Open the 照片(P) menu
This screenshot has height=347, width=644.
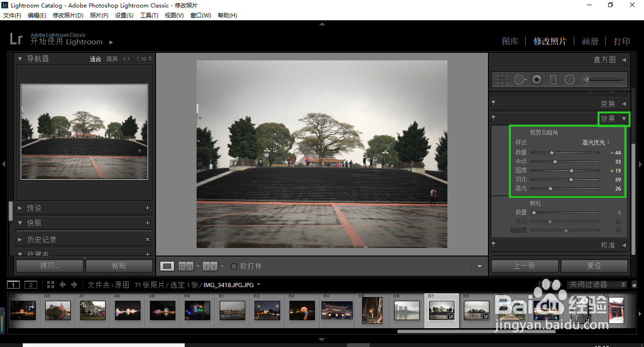pyautogui.click(x=99, y=16)
